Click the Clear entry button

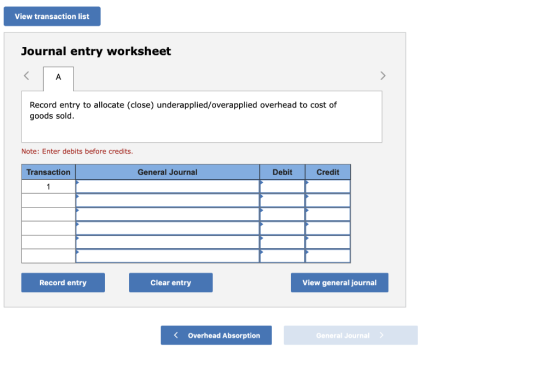171,283
